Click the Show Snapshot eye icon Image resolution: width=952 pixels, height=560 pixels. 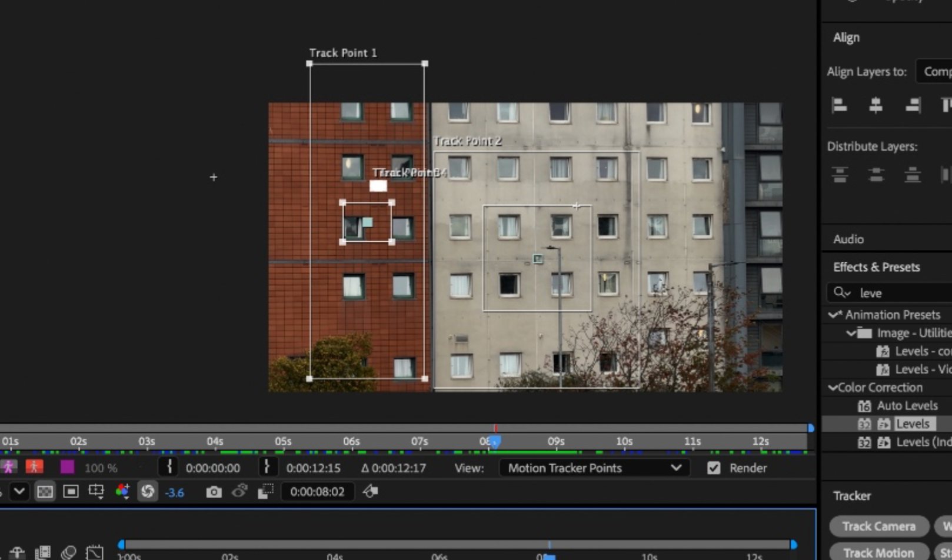pos(239,491)
